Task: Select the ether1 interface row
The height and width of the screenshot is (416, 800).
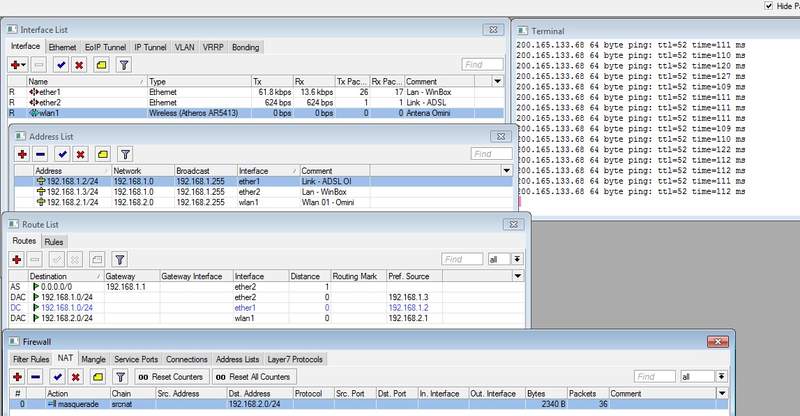Action: point(256,92)
